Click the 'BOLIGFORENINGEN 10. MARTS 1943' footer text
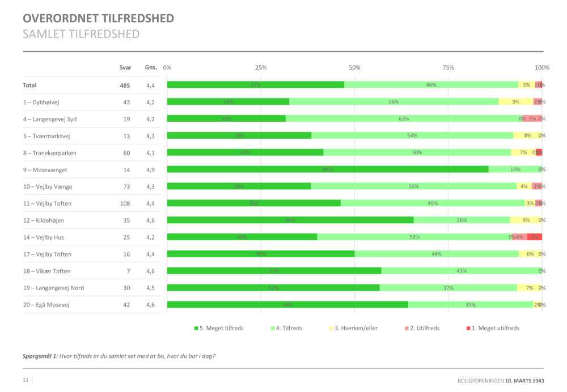The height and width of the screenshot is (392, 567). [501, 381]
